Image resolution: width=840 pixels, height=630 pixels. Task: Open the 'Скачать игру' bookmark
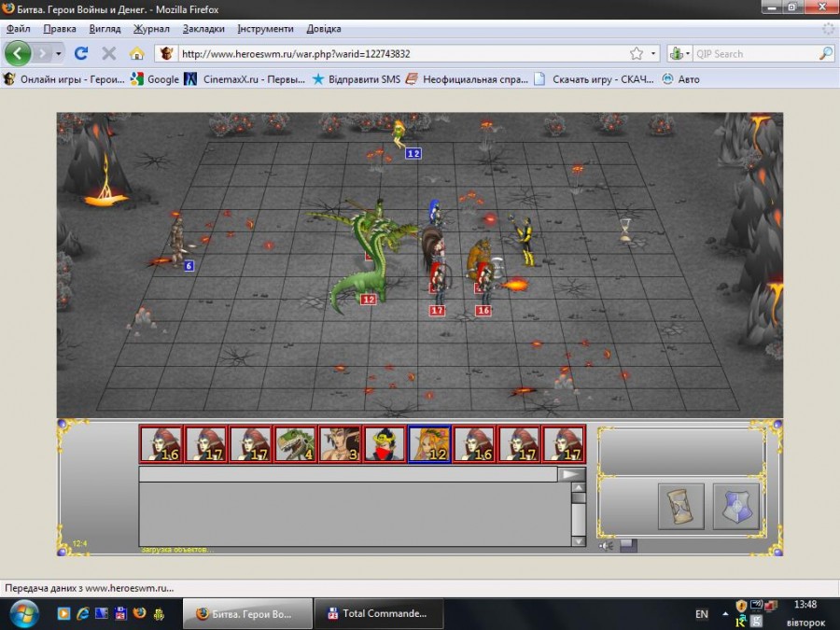pos(595,79)
